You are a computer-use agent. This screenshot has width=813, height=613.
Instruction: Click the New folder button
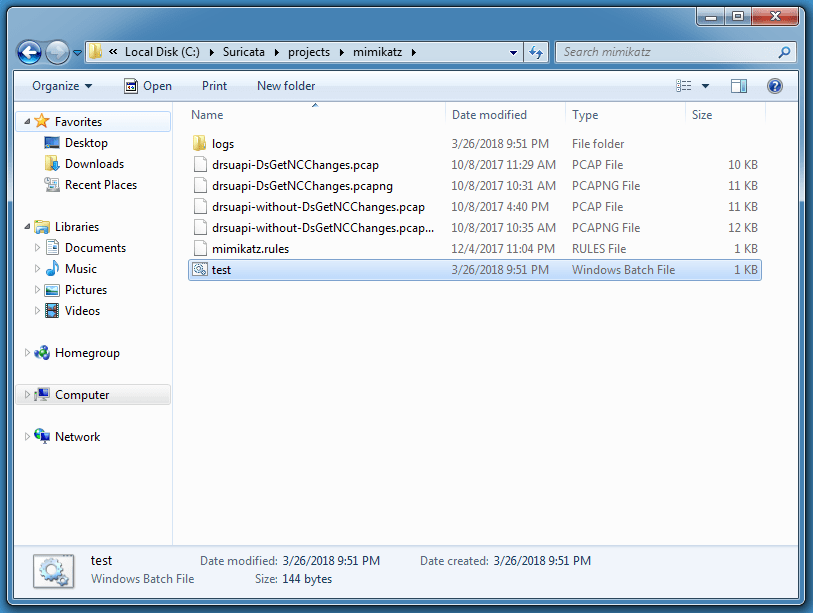286,86
